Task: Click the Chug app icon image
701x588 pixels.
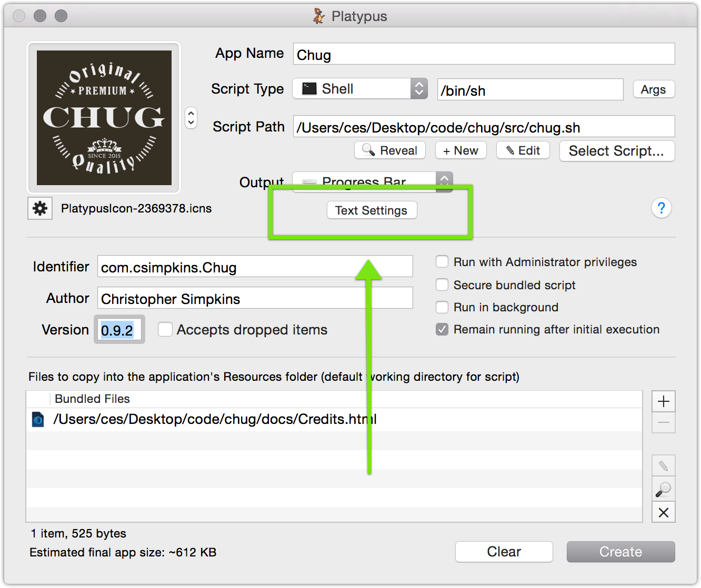Action: tap(104, 118)
